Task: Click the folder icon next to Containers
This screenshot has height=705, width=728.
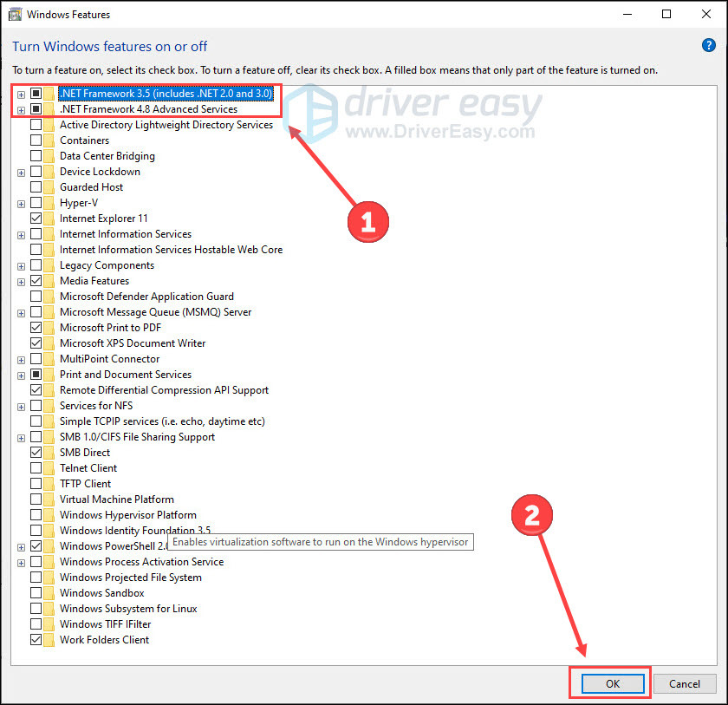Action: tap(49, 140)
